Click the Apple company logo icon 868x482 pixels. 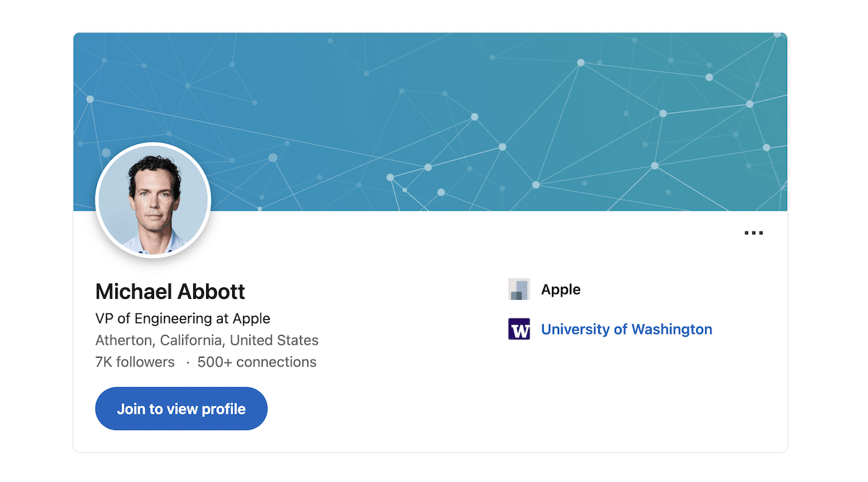pos(519,289)
